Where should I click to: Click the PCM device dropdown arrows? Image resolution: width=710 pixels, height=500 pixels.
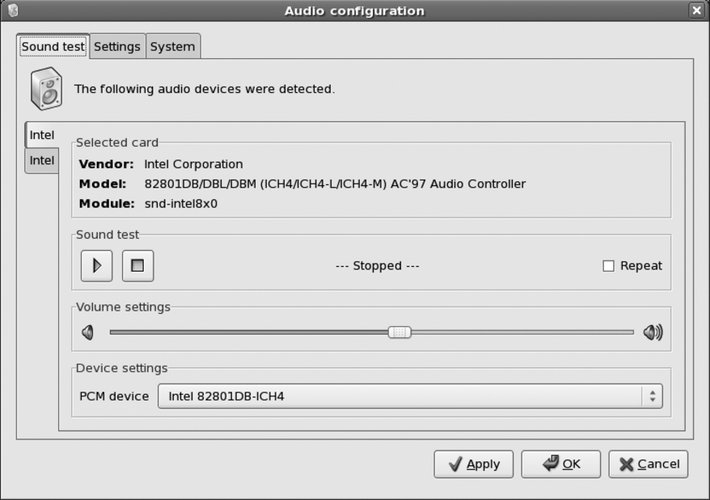coord(652,396)
